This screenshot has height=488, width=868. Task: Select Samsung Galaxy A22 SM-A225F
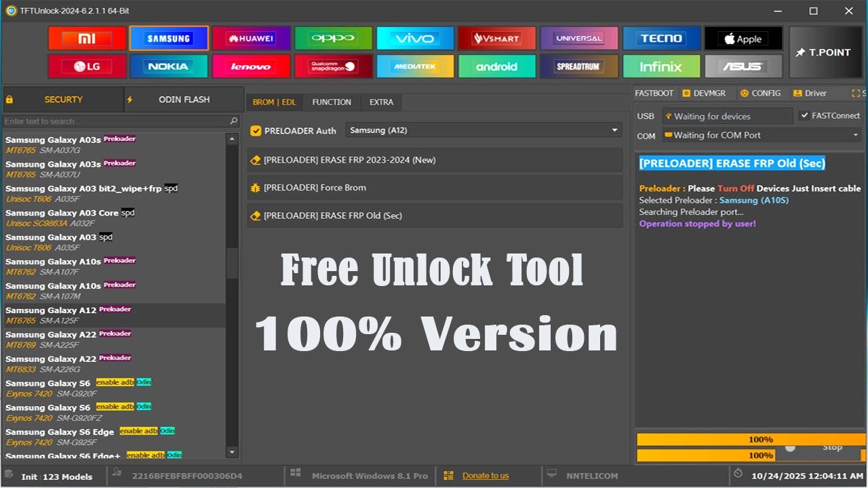(x=114, y=340)
